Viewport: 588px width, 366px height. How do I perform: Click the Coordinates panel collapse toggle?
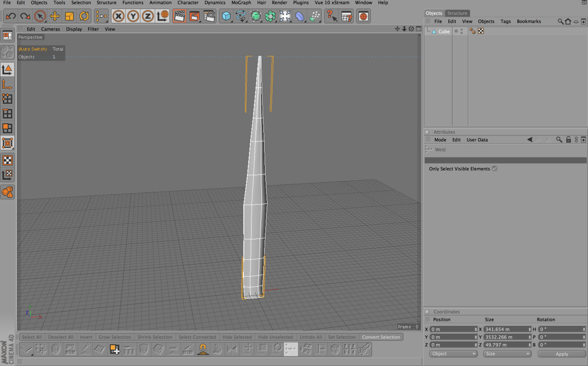pyautogui.click(x=427, y=312)
